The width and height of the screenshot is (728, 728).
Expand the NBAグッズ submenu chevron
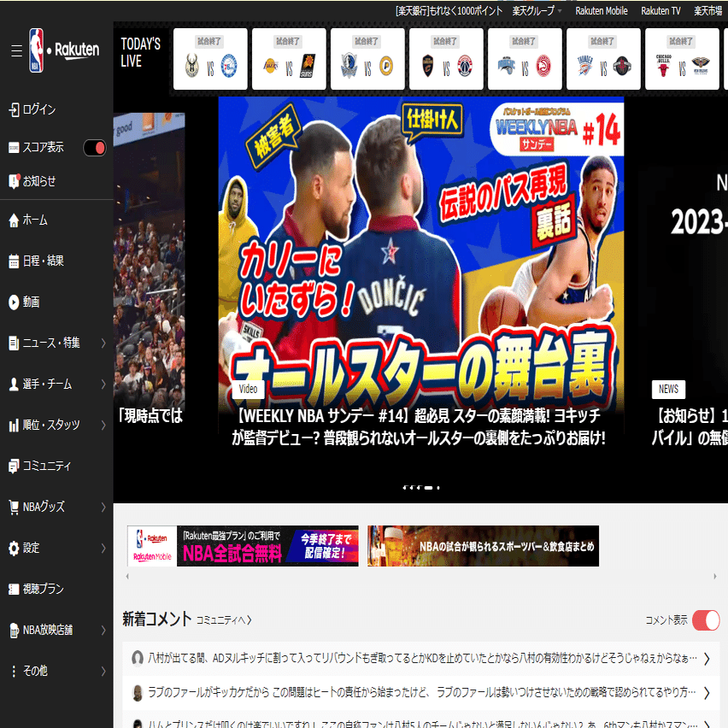click(103, 507)
